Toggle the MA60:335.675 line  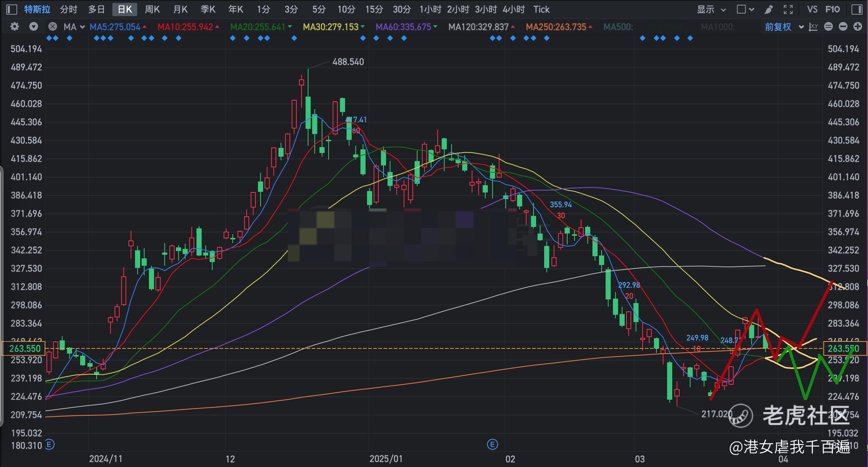click(x=407, y=27)
